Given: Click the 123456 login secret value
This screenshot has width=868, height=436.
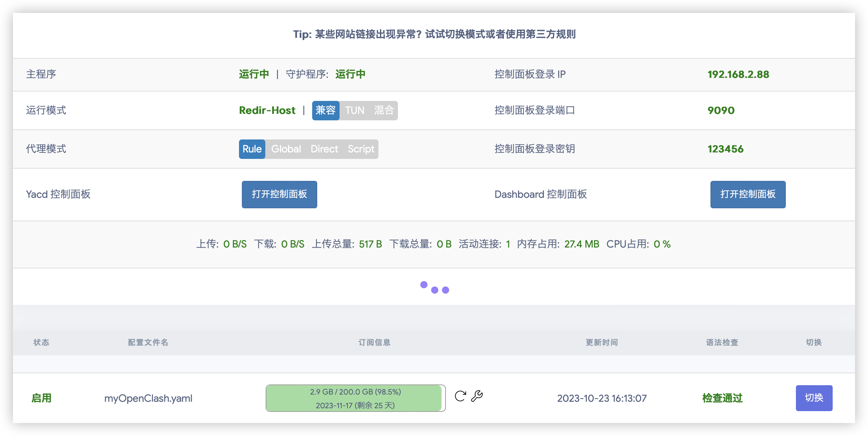Looking at the screenshot, I should click(x=725, y=149).
